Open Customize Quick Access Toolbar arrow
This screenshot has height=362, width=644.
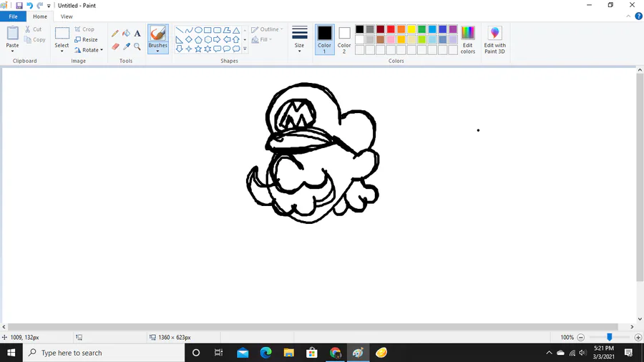pyautogui.click(x=49, y=6)
